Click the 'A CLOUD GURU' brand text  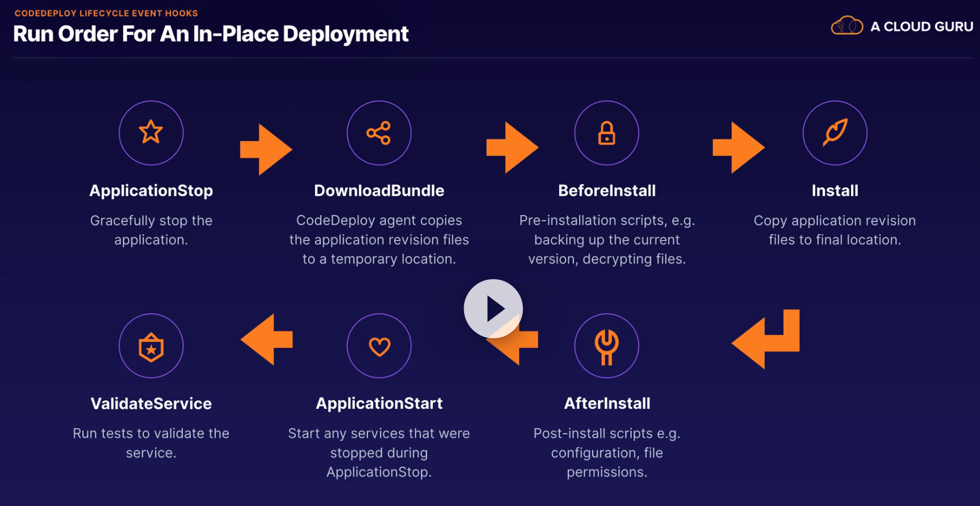click(921, 27)
